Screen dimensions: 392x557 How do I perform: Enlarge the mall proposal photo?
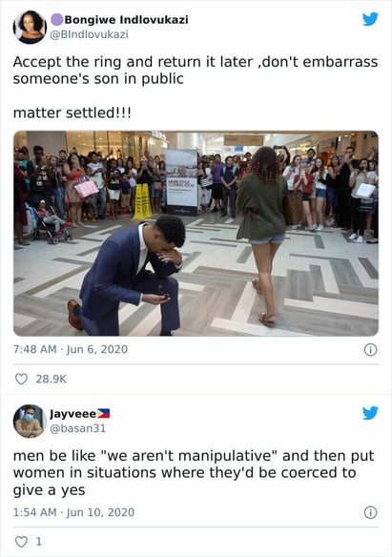pos(196,234)
